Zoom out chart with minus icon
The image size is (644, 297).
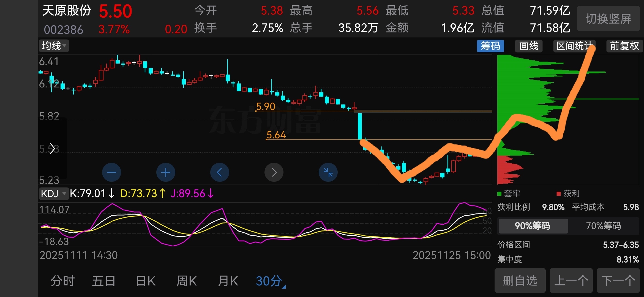[111, 172]
